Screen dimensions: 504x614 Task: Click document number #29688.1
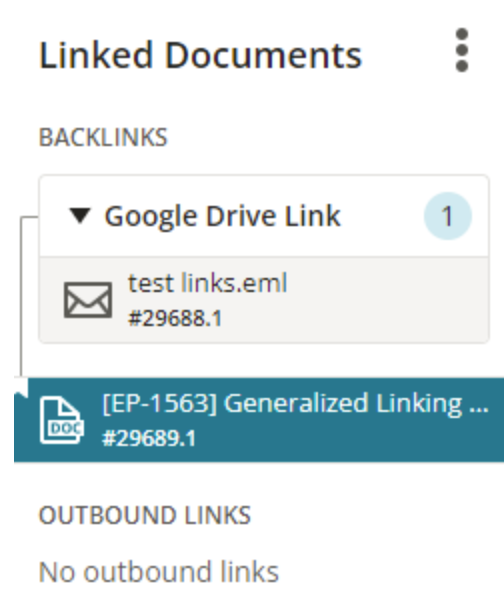click(x=175, y=318)
